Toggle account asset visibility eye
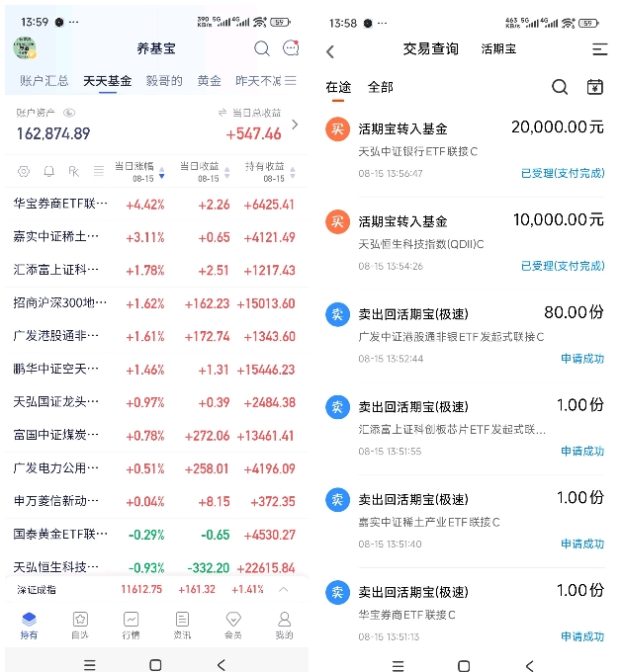The height and width of the screenshot is (672, 622). tap(69, 113)
